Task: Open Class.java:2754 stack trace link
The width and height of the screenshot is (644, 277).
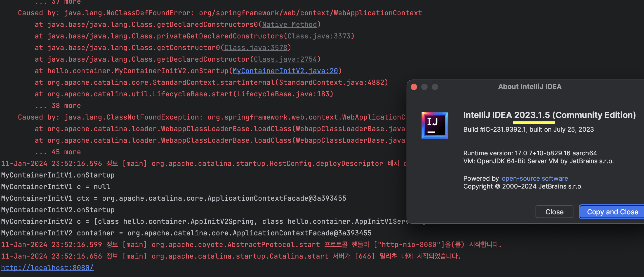Action: 285,59
